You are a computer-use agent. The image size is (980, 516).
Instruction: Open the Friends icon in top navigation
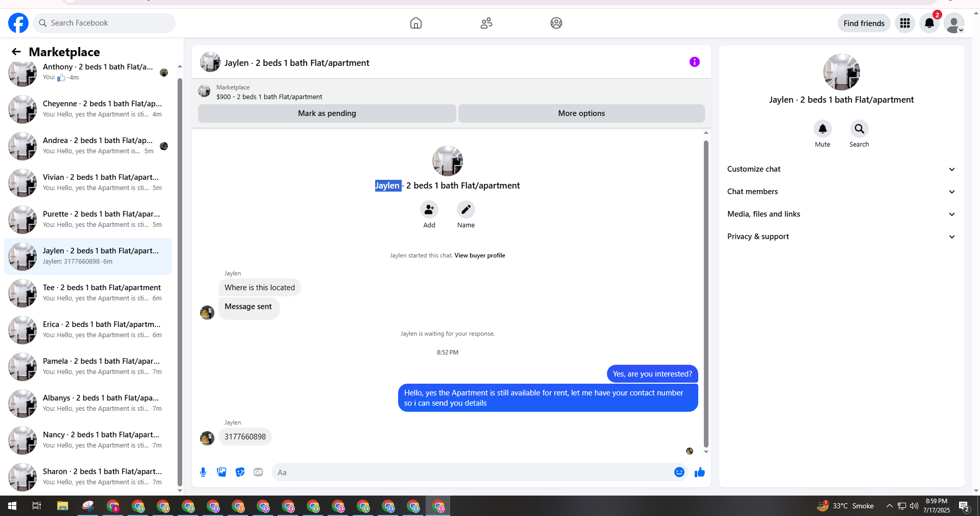486,23
